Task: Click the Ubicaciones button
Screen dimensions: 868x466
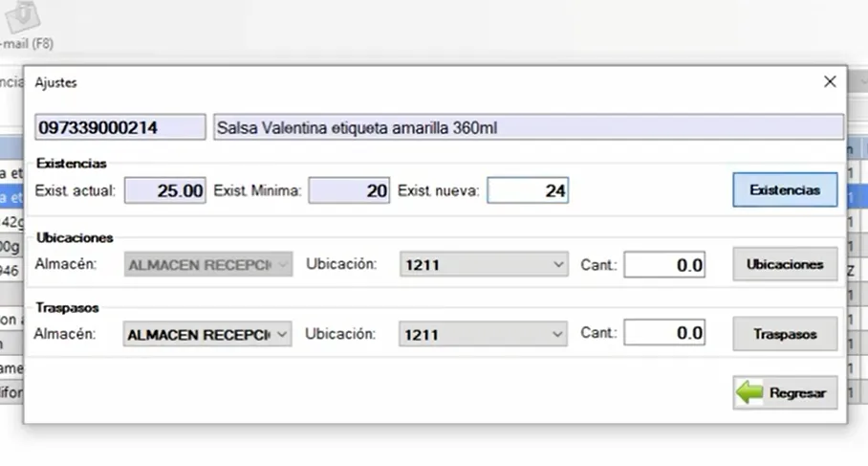Action: pyautogui.click(x=785, y=264)
